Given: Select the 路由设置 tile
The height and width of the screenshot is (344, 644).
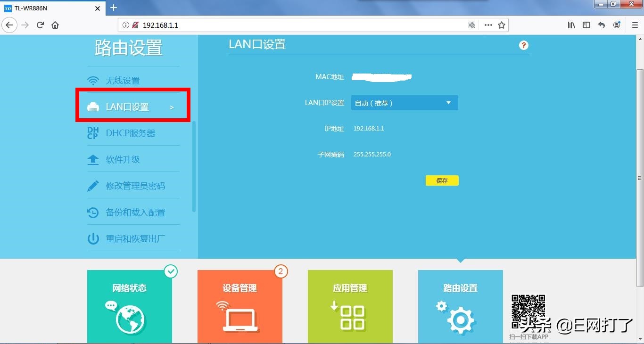Looking at the screenshot, I should coord(461,306).
